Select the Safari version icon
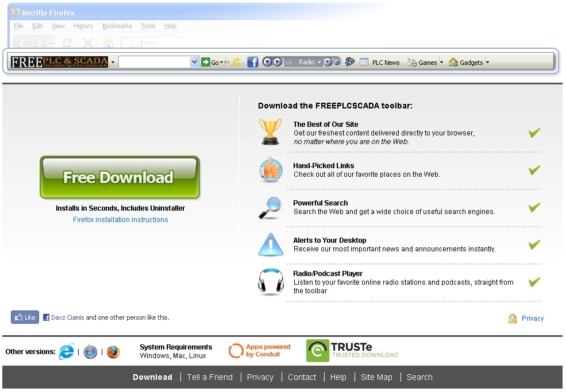The height and width of the screenshot is (392, 566). point(90,352)
